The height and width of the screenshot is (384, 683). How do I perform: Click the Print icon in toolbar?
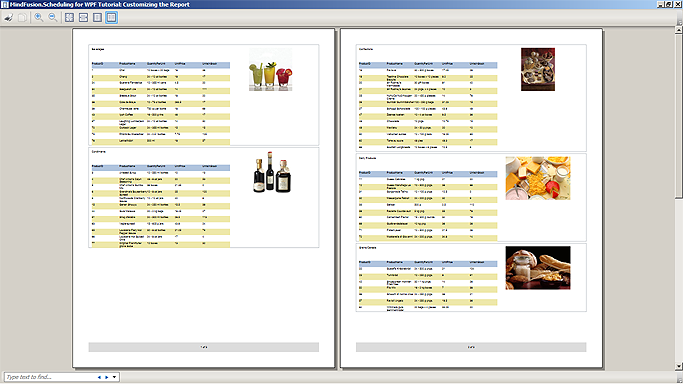click(9, 18)
